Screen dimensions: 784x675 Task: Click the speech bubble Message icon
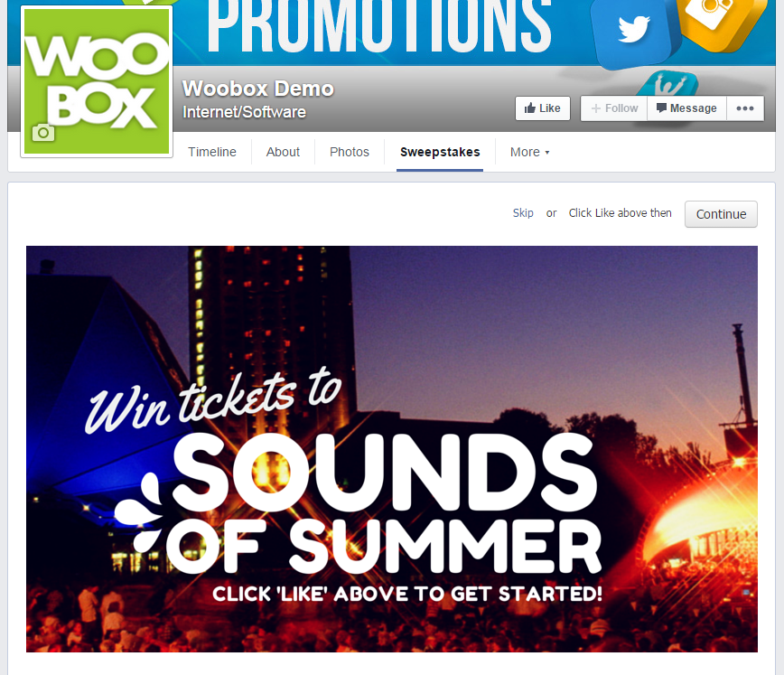661,108
